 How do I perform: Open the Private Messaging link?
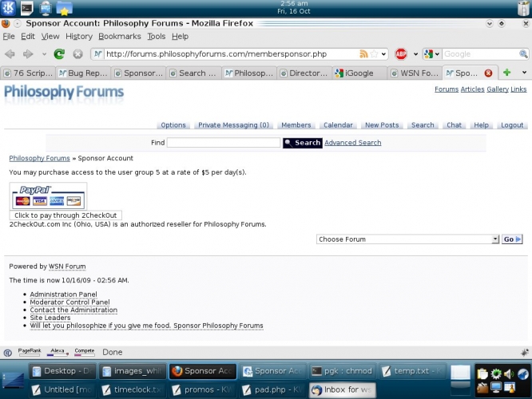(233, 125)
